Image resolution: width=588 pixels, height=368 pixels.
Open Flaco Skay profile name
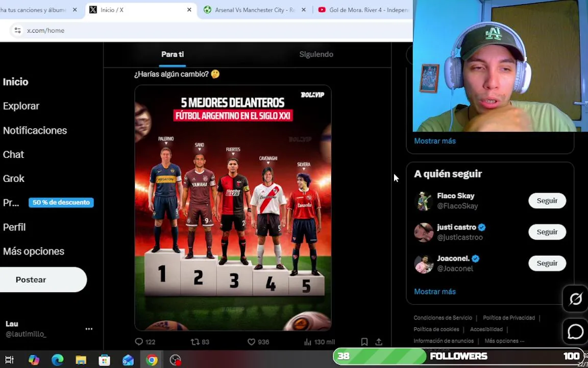pyautogui.click(x=456, y=196)
